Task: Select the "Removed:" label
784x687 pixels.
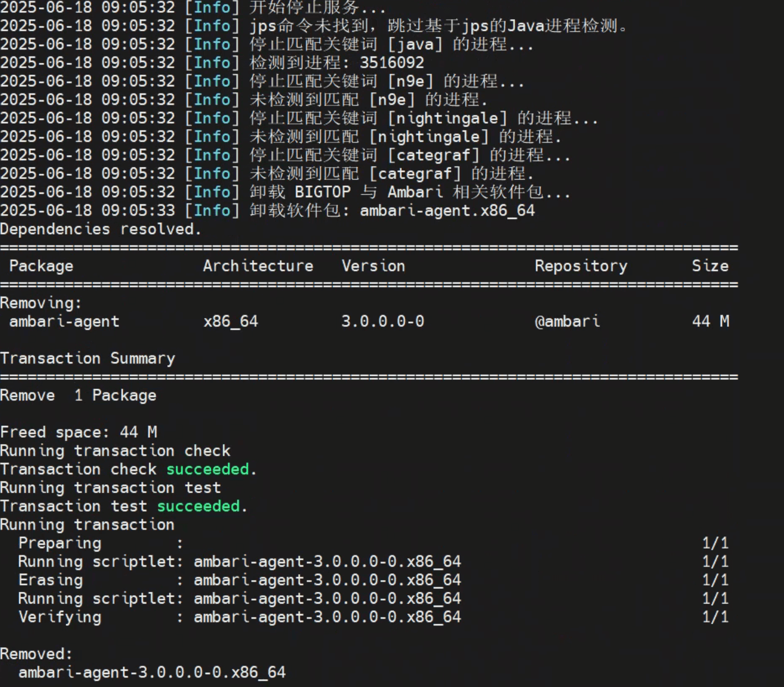Action: [x=36, y=654]
